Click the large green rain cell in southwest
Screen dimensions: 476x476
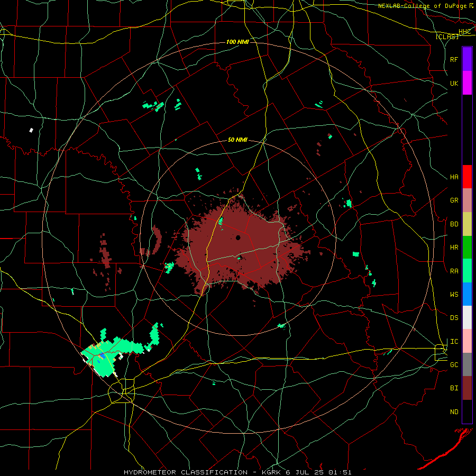point(112,354)
